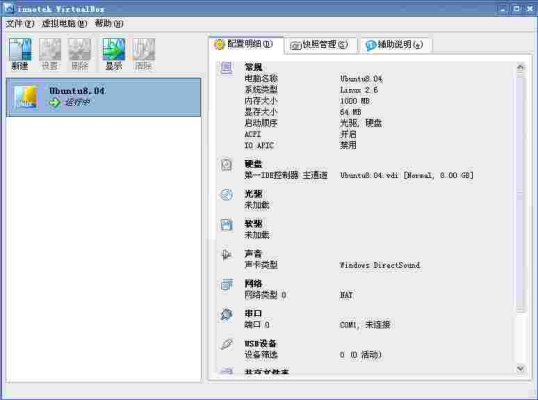538x400 pixels.
Task: Click the USB设备 section plug icon
Action: tap(226, 344)
